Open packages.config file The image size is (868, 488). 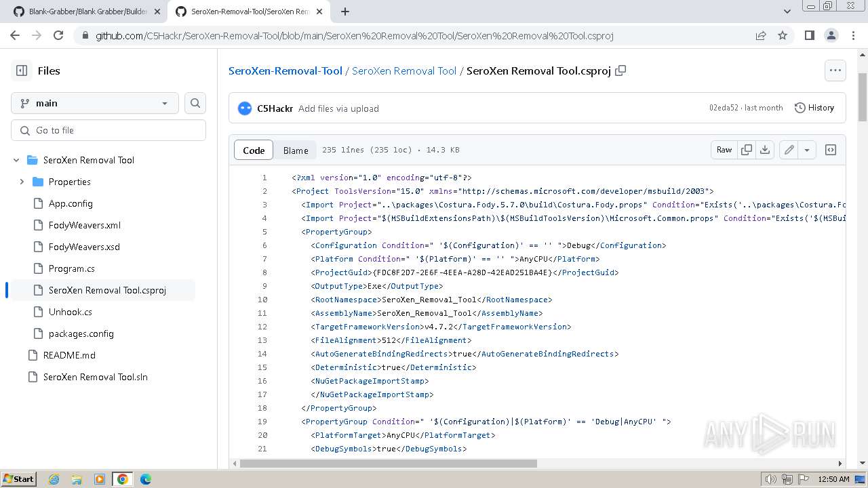click(x=81, y=333)
